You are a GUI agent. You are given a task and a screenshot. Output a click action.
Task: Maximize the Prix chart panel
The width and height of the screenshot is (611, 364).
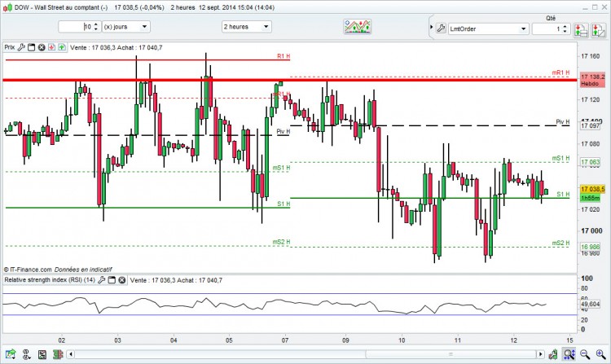point(32,47)
